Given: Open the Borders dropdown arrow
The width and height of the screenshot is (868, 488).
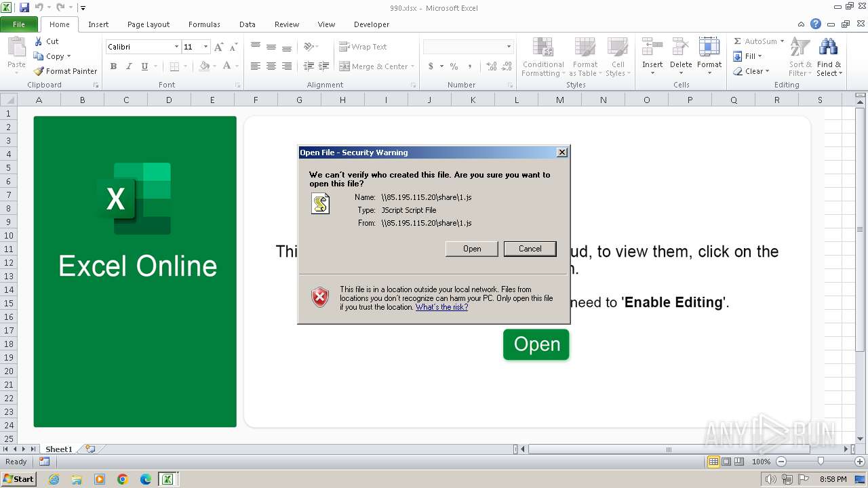Looking at the screenshot, I should pos(186,66).
